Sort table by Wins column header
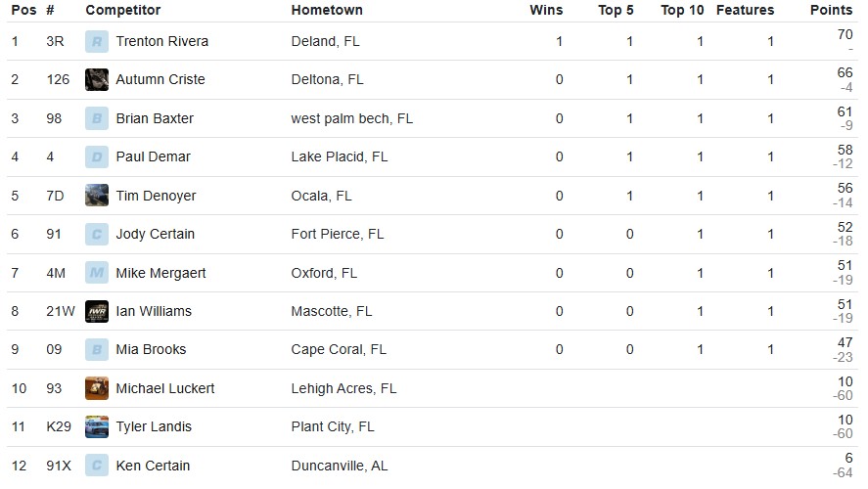Viewport: 868px width, 489px height. (546, 10)
